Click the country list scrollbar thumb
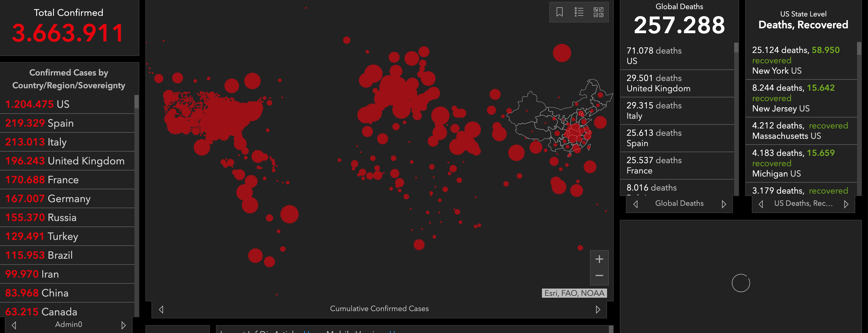Screen dimensions: 868x333 click(x=137, y=102)
